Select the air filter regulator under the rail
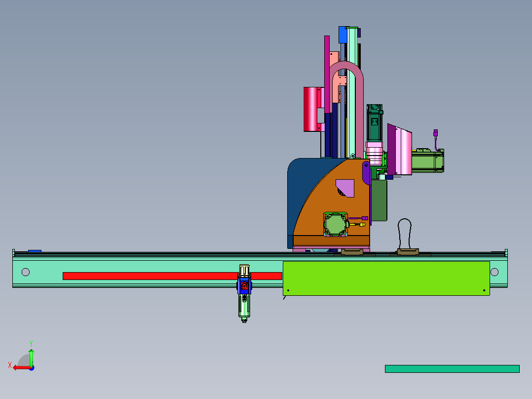The image size is (532, 399). click(x=244, y=293)
